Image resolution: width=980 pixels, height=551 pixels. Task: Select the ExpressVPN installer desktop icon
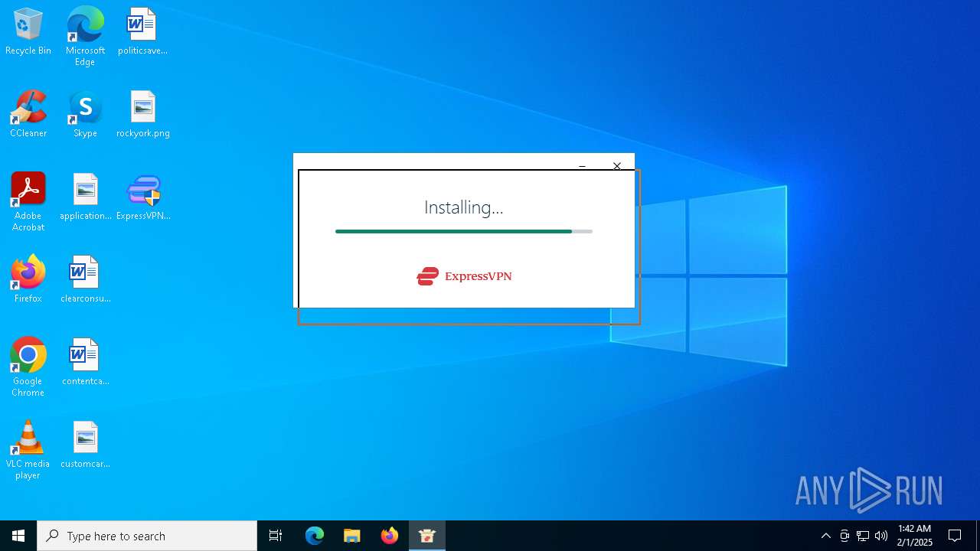tap(143, 197)
